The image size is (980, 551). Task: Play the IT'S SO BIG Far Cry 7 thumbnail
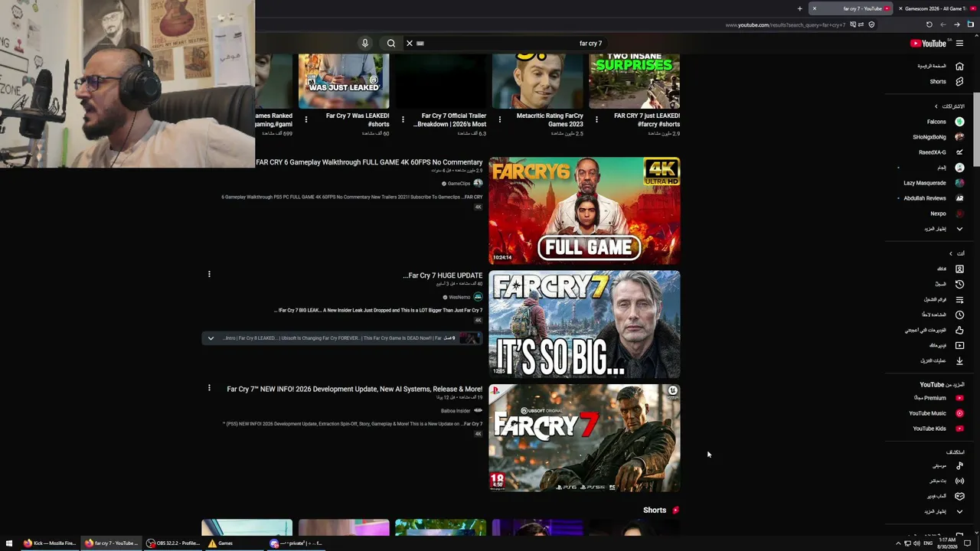(584, 324)
